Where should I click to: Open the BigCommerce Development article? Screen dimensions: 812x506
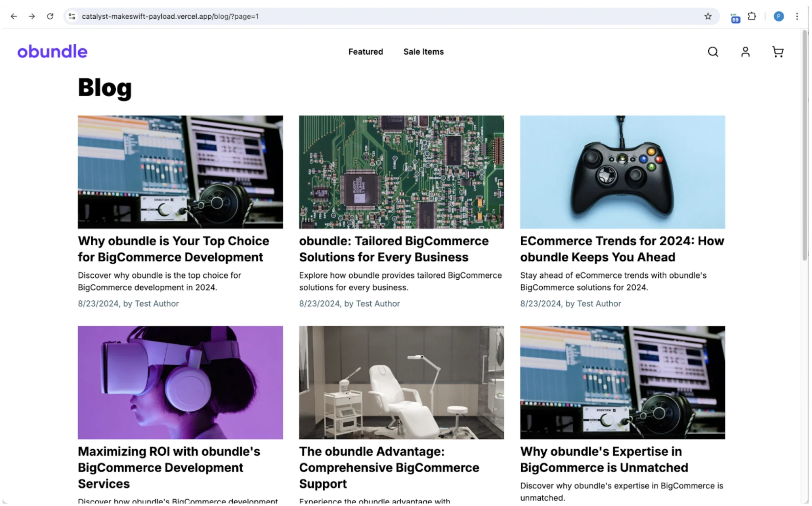pyautogui.click(x=173, y=248)
